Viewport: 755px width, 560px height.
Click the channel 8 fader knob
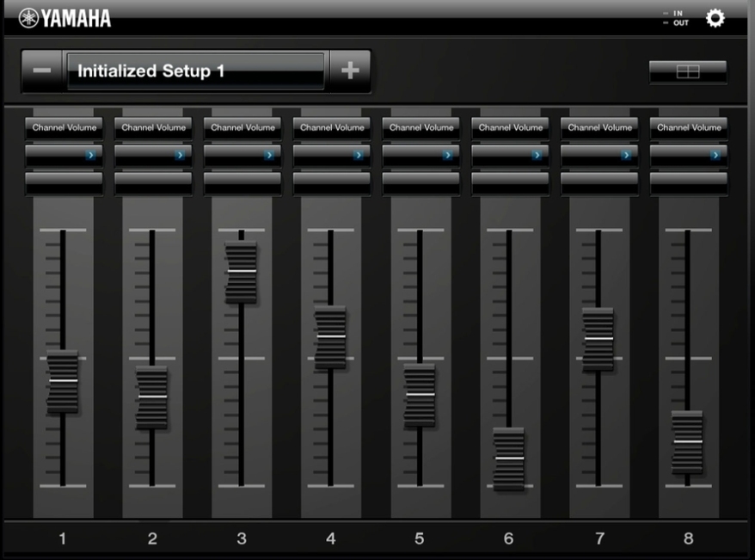[687, 442]
